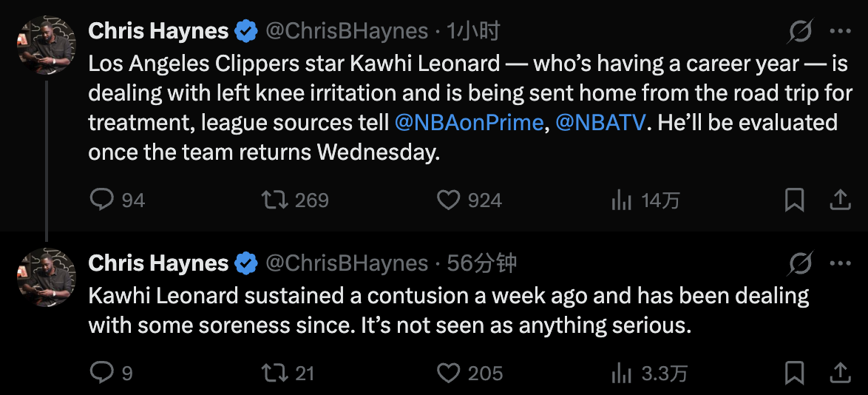Like the tweet with 205 likes
This screenshot has width=868, height=395.
(x=449, y=373)
